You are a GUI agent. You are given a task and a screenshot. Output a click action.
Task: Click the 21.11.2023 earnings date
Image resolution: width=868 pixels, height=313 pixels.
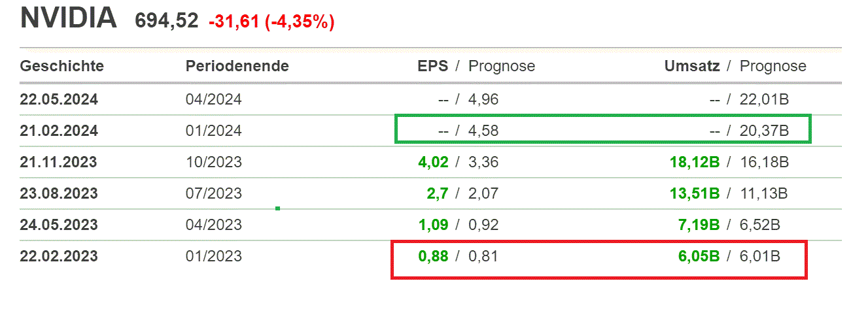click(x=59, y=162)
